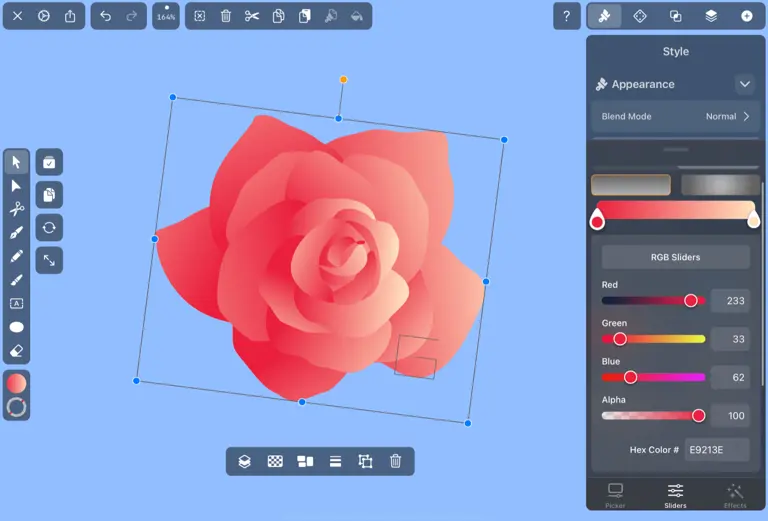Click the add plus-circle icon
The image size is (768, 521).
pos(746,16)
